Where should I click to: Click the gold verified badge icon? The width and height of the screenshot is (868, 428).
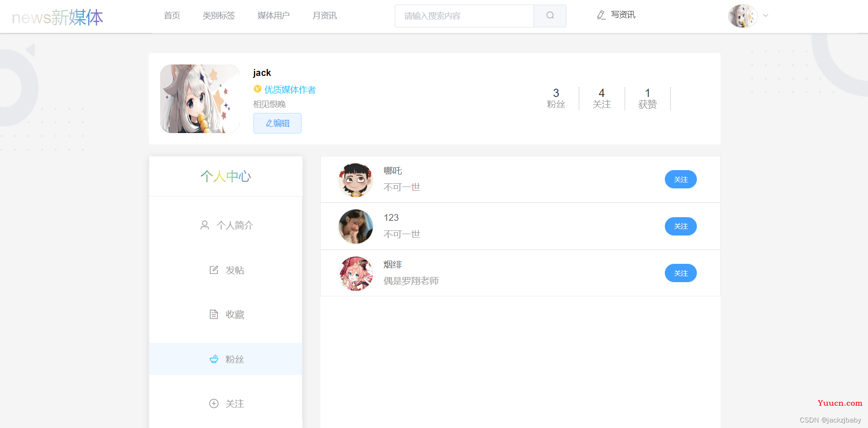coord(258,89)
